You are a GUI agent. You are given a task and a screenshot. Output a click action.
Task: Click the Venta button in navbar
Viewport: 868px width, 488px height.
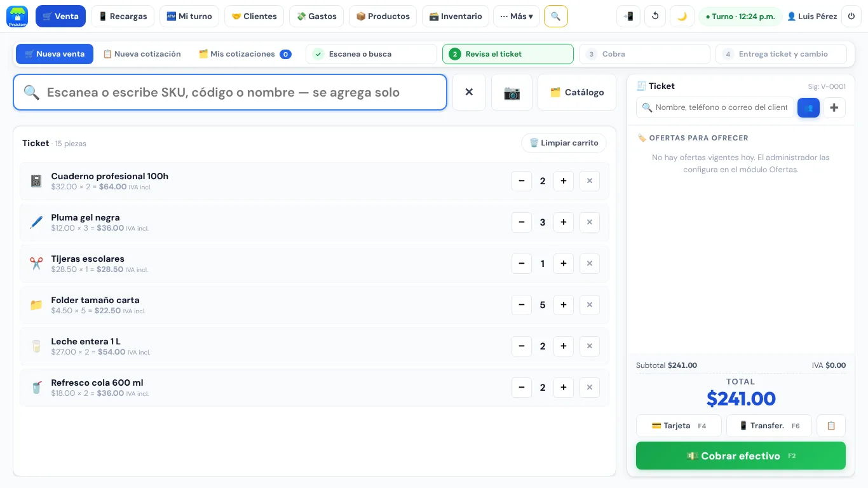60,17
